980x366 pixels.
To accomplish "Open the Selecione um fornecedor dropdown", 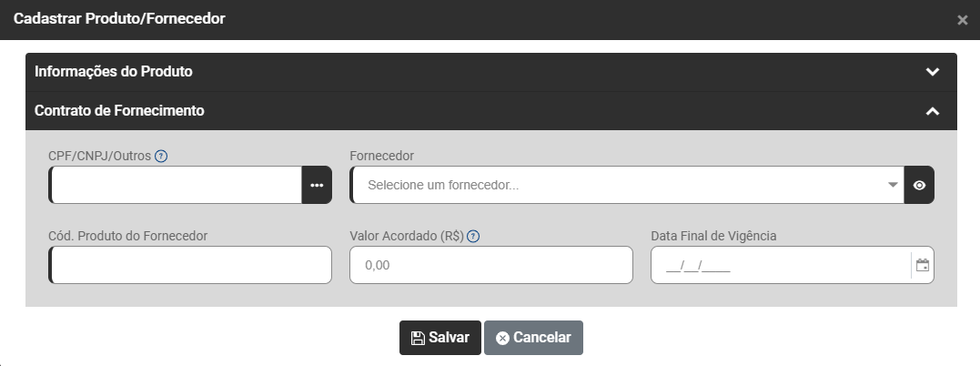I will (x=619, y=185).
